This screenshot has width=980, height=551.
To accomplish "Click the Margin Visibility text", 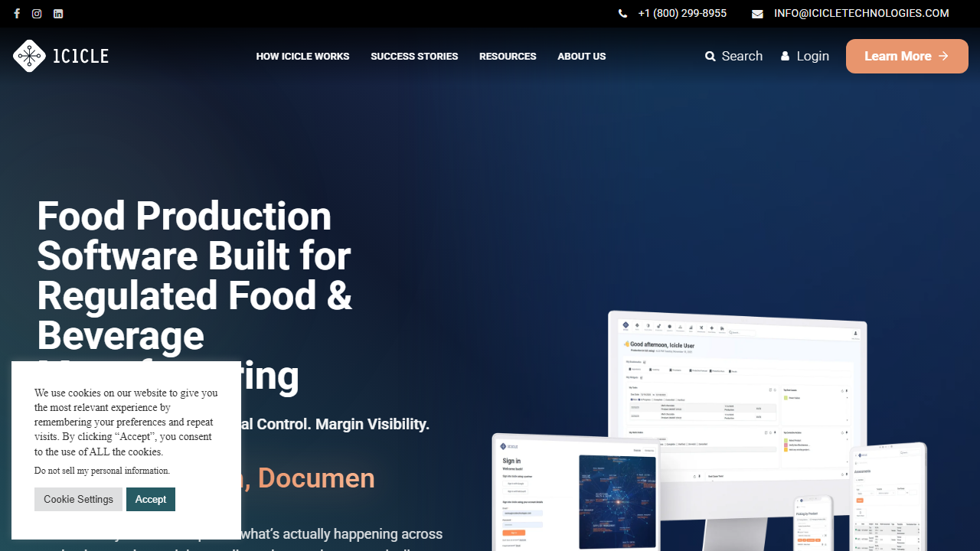I will [x=373, y=424].
